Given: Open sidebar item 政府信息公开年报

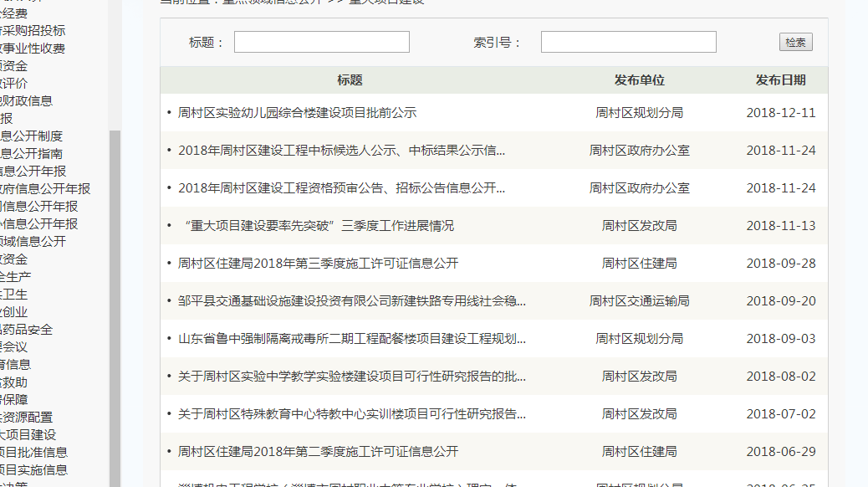Looking at the screenshot, I should pyautogui.click(x=45, y=189).
